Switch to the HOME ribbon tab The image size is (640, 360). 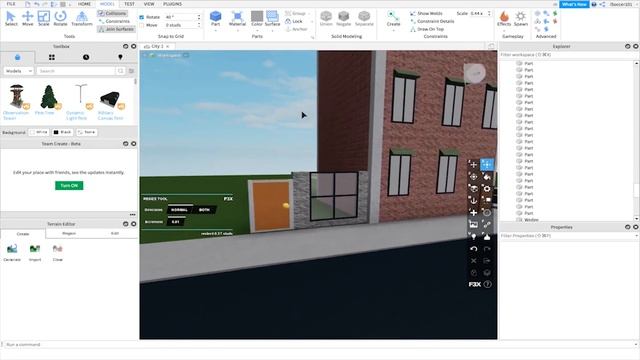(84, 4)
